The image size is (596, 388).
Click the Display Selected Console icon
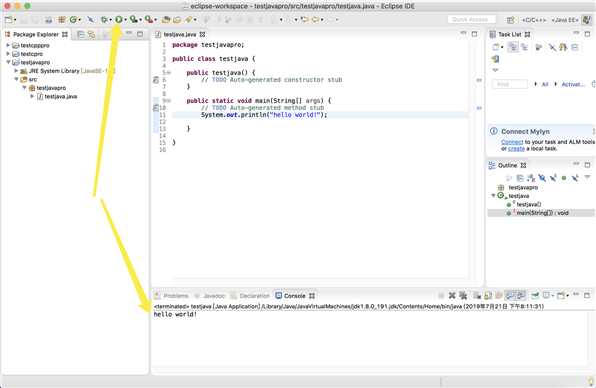[546, 295]
